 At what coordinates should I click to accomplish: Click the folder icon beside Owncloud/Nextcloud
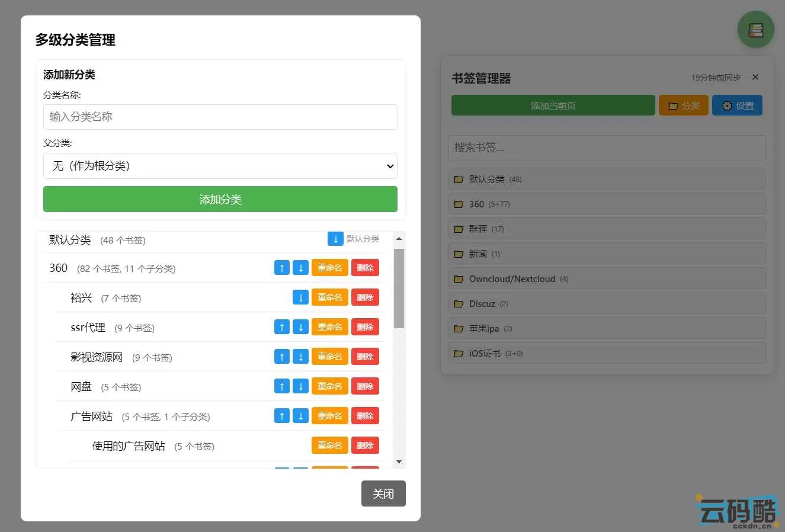coord(459,278)
